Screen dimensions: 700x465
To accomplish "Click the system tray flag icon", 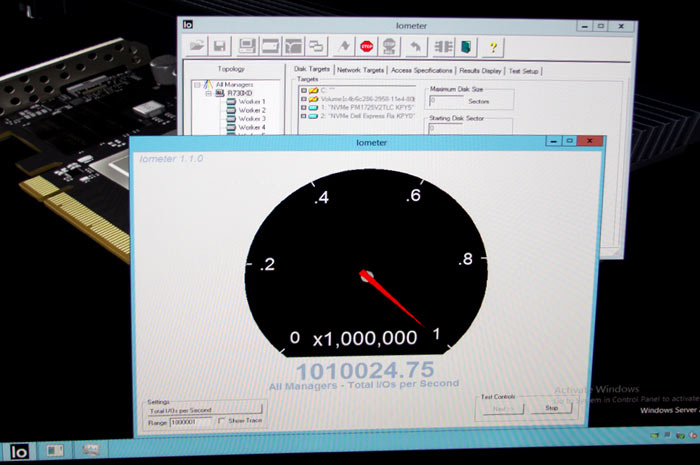I will click(x=654, y=435).
